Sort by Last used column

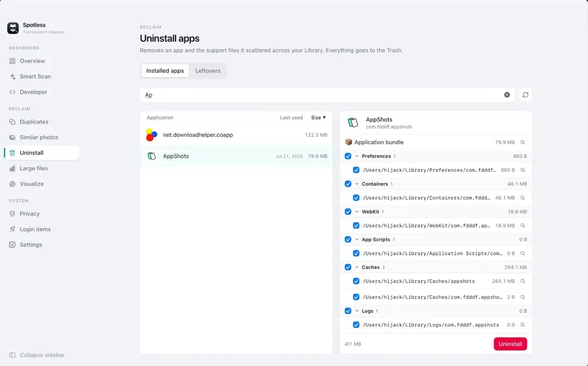tap(291, 117)
